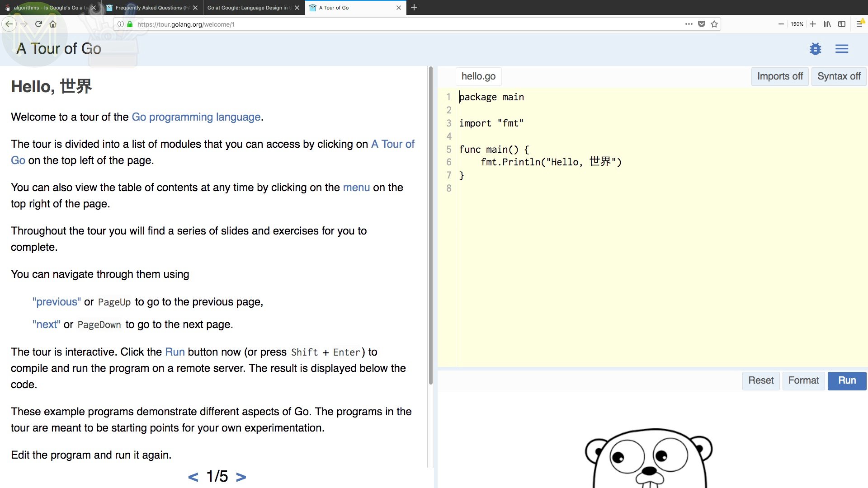Close the A Tour of Go tab
This screenshot has width=868, height=488.
399,8
